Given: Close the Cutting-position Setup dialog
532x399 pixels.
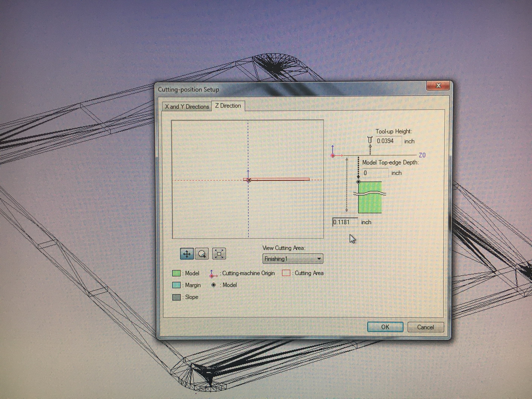Looking at the screenshot, I should [x=438, y=86].
